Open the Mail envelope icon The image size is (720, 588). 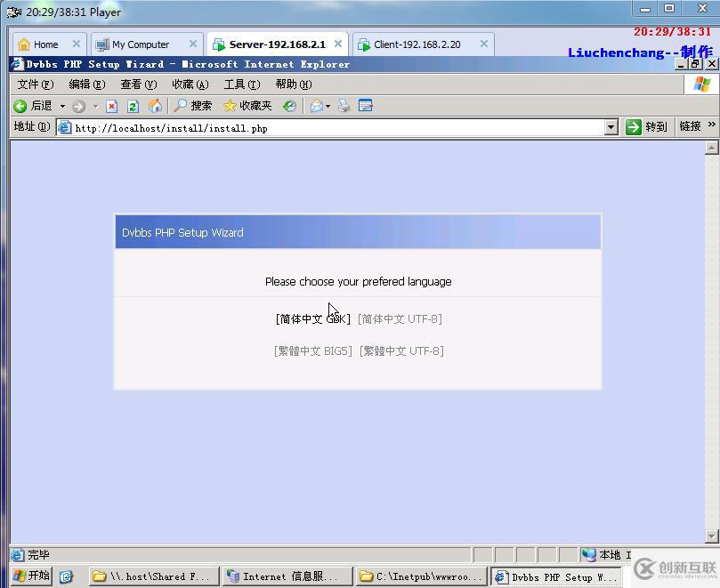(316, 107)
